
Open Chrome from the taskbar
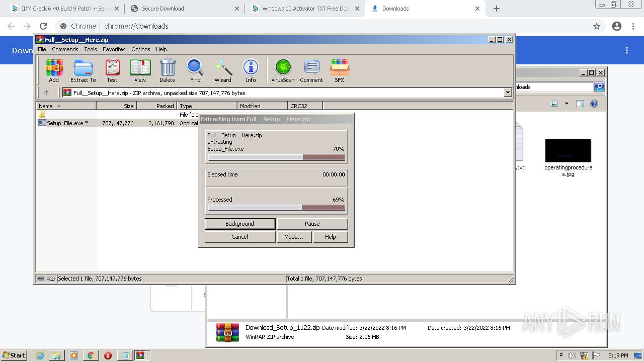91,355
